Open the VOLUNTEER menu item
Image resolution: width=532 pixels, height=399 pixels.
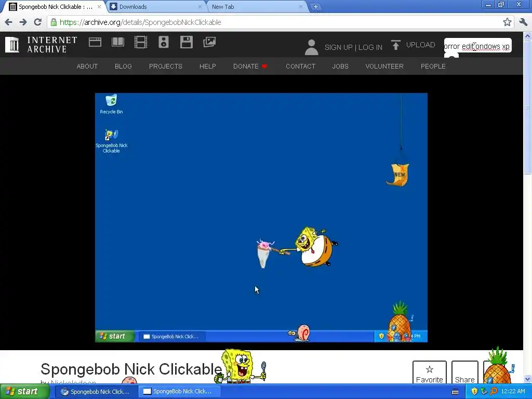(x=384, y=66)
